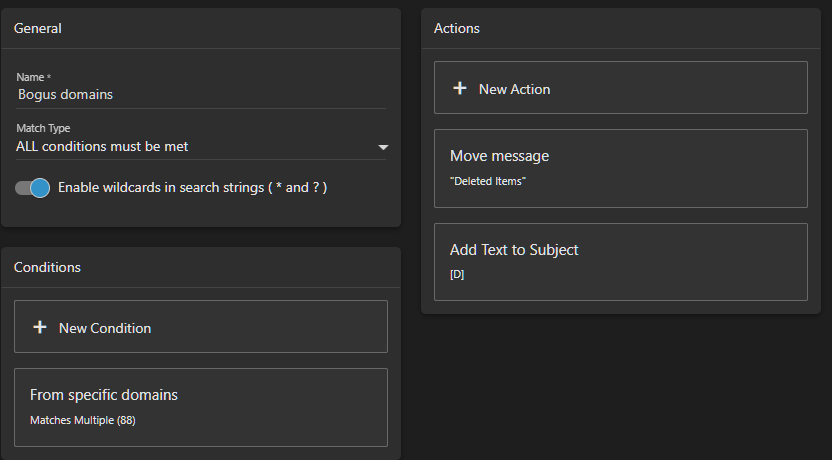
Task: Click the Match Type label
Action: click(x=43, y=128)
